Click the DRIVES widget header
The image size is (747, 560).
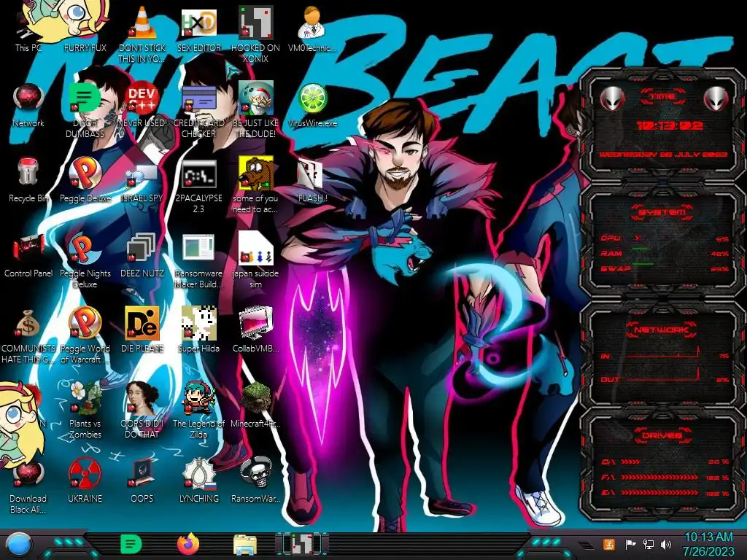662,435
